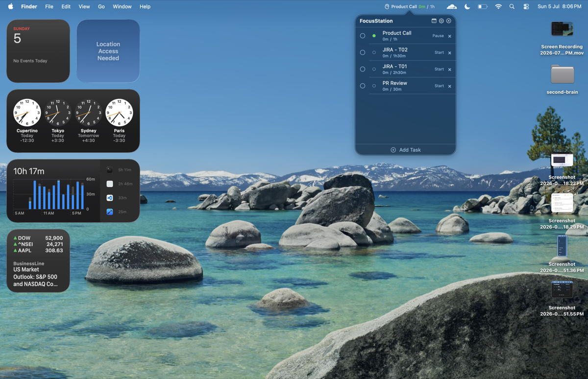Pause the Product Call task
This screenshot has width=588, height=379.
[x=438, y=36]
